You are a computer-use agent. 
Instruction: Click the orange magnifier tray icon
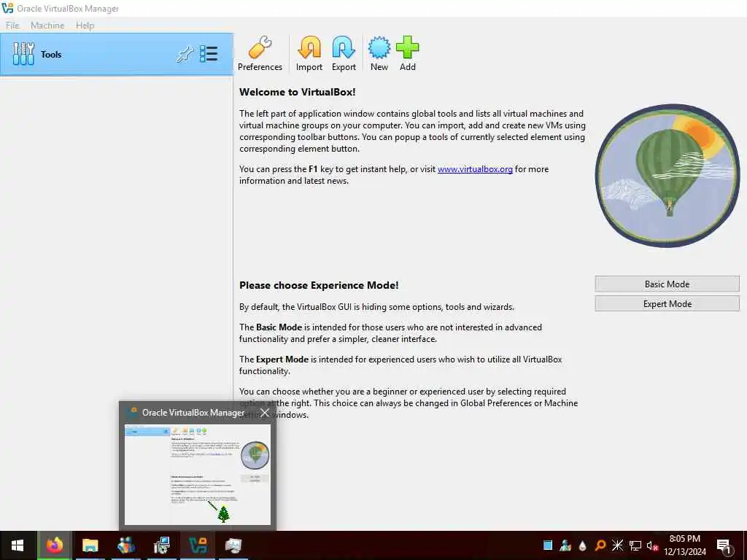pos(600,545)
